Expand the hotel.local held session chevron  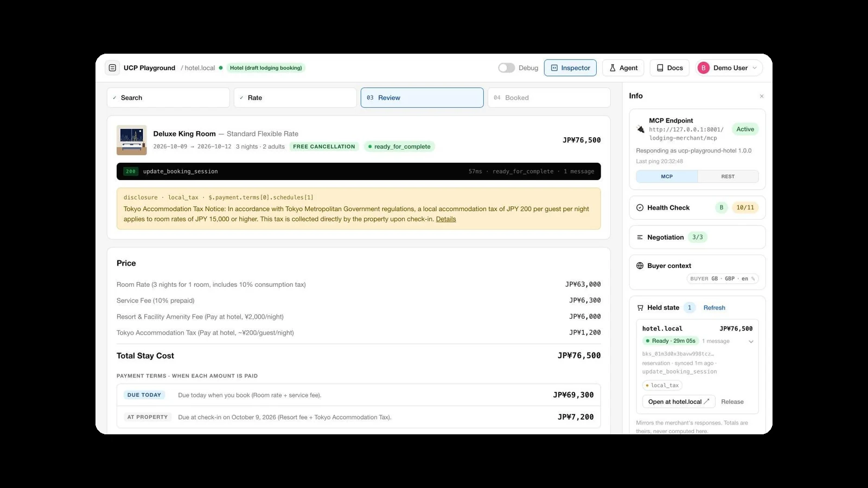751,342
